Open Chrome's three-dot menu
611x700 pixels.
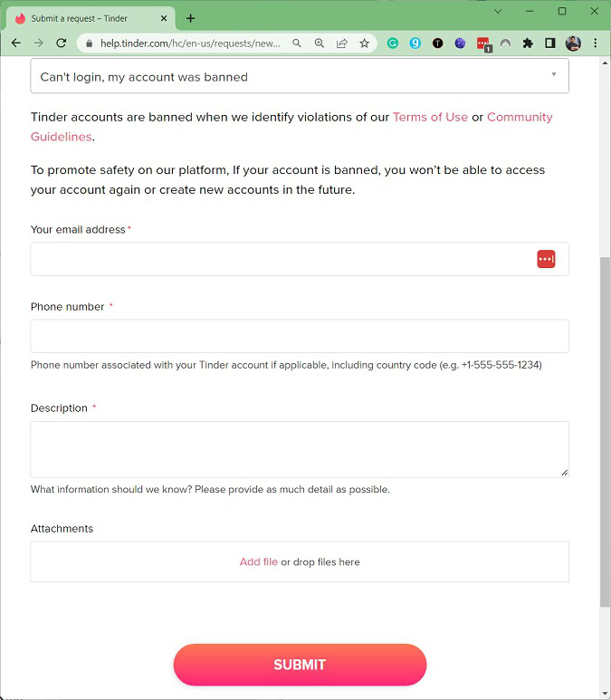(x=596, y=43)
